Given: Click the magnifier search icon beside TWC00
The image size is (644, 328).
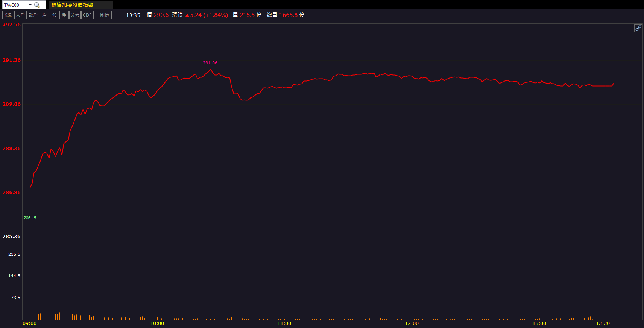Looking at the screenshot, I should [36, 5].
